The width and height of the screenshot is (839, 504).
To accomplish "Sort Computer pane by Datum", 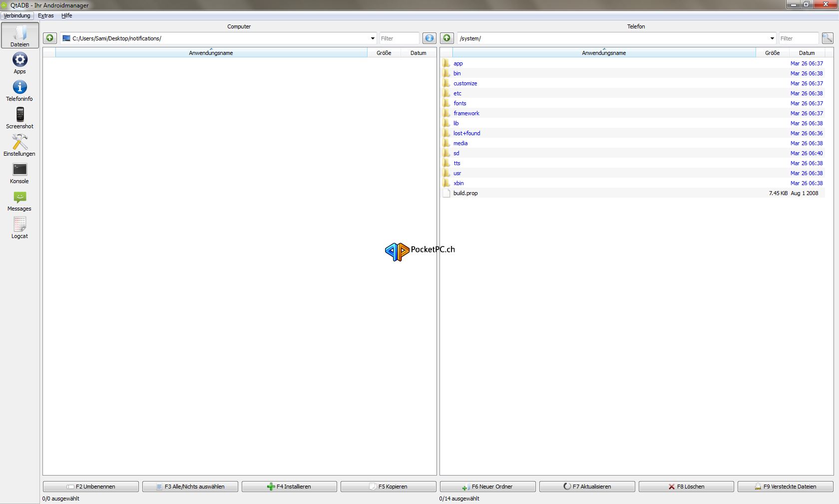I will point(419,53).
